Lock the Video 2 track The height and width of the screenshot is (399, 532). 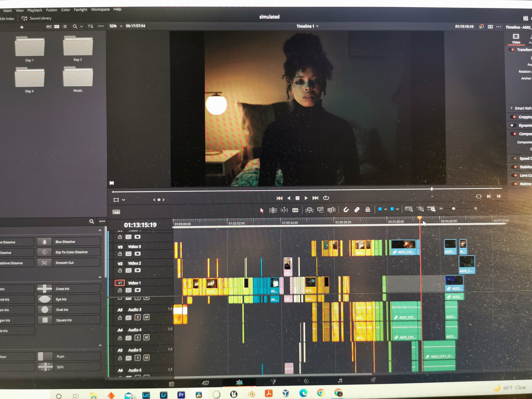click(120, 270)
